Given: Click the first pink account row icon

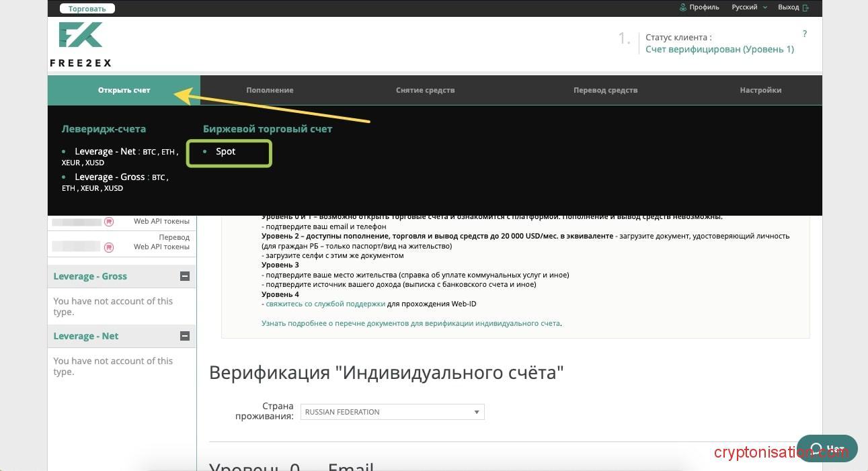Looking at the screenshot, I should point(109,221).
